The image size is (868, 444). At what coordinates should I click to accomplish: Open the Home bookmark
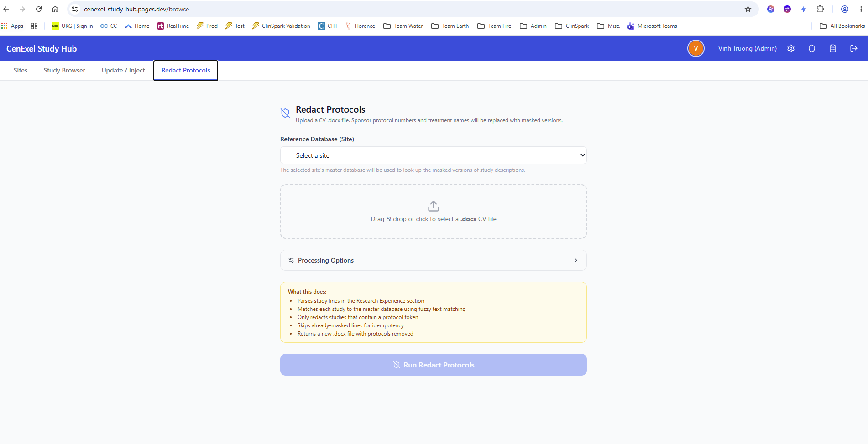[137, 26]
